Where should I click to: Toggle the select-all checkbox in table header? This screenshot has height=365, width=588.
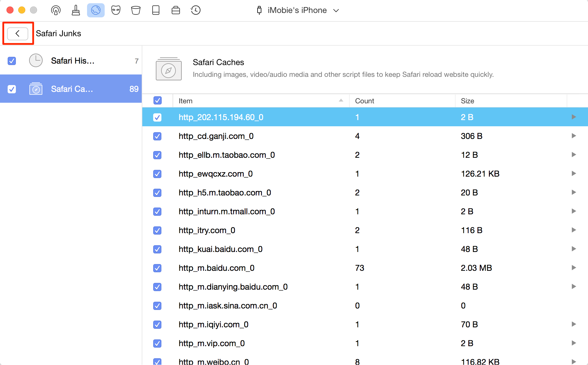pyautogui.click(x=158, y=101)
